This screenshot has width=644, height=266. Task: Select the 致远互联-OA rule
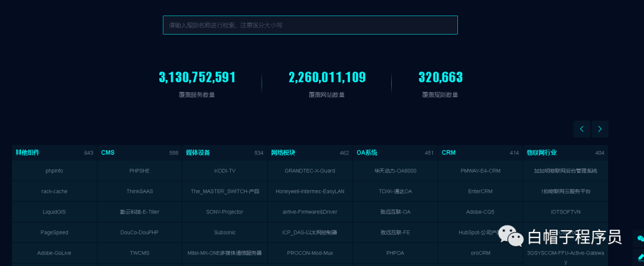(x=395, y=212)
